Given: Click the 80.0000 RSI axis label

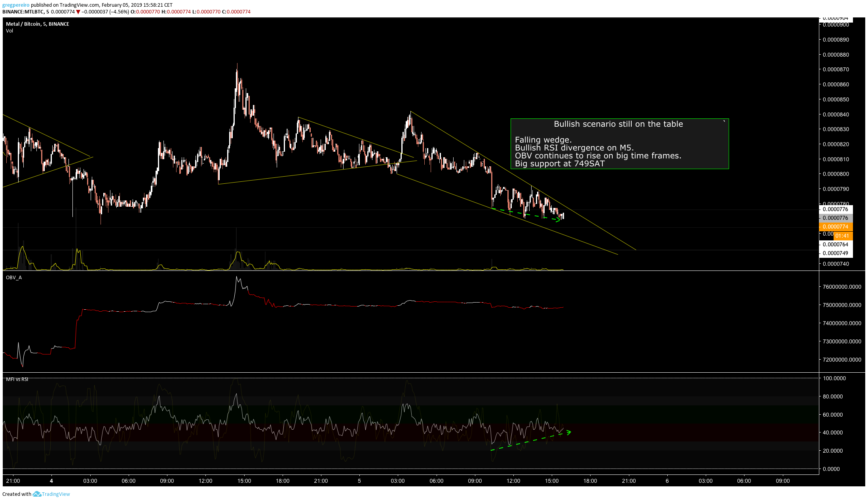Looking at the screenshot, I should pos(833,397).
